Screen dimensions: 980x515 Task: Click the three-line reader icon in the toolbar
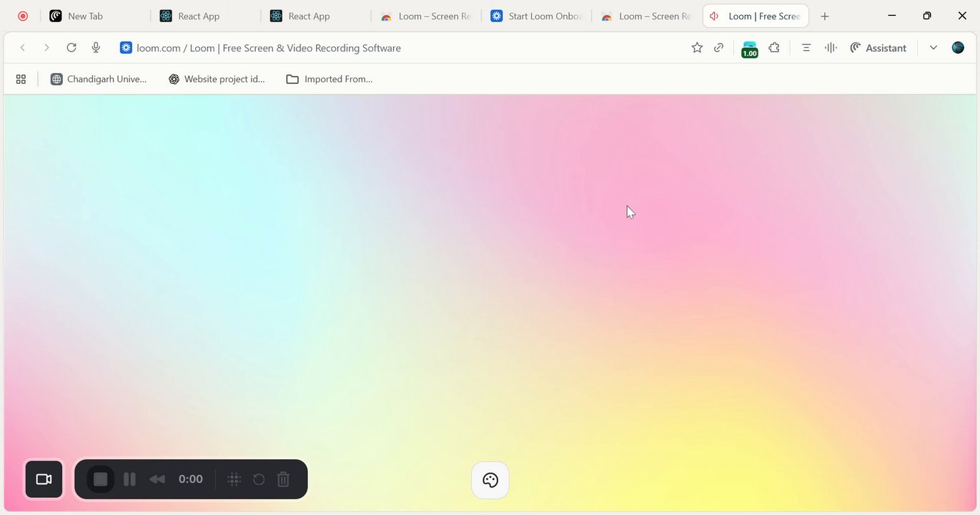[806, 48]
